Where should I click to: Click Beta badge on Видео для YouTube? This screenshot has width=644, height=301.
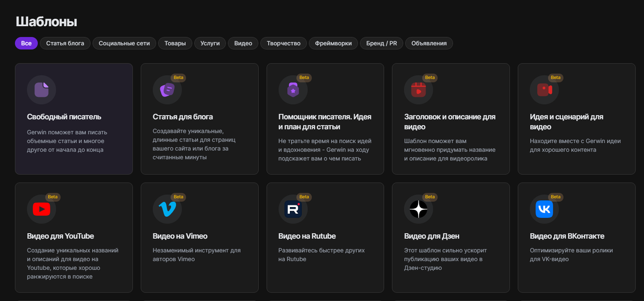(53, 197)
